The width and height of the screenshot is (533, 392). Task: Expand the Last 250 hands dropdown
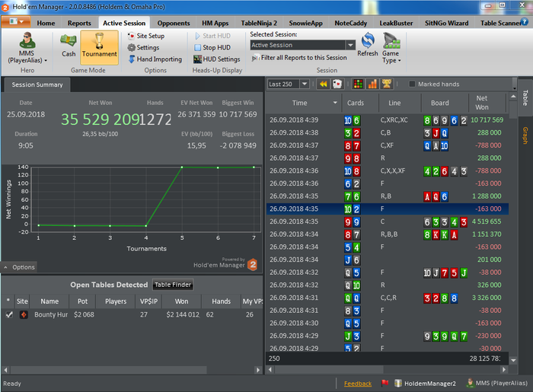click(x=305, y=84)
